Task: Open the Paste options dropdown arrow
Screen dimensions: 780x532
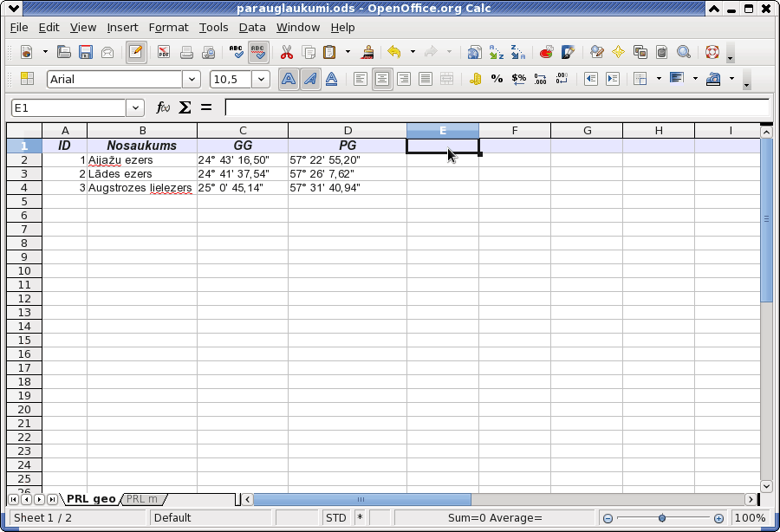Action: tap(348, 52)
